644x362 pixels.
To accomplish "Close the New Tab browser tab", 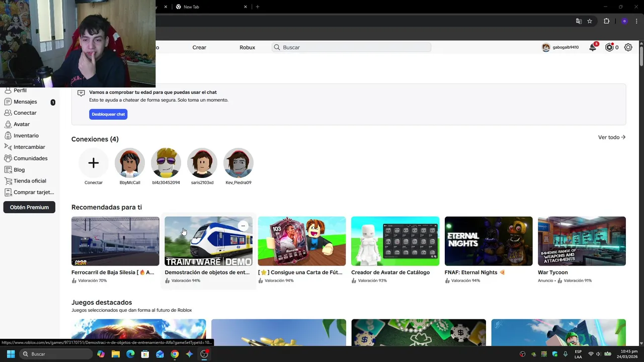I will point(246,7).
